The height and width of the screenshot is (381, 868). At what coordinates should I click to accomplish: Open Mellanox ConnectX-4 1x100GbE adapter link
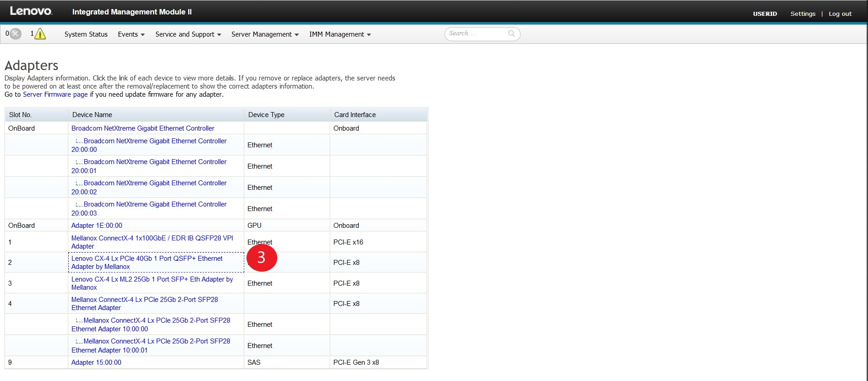click(152, 238)
